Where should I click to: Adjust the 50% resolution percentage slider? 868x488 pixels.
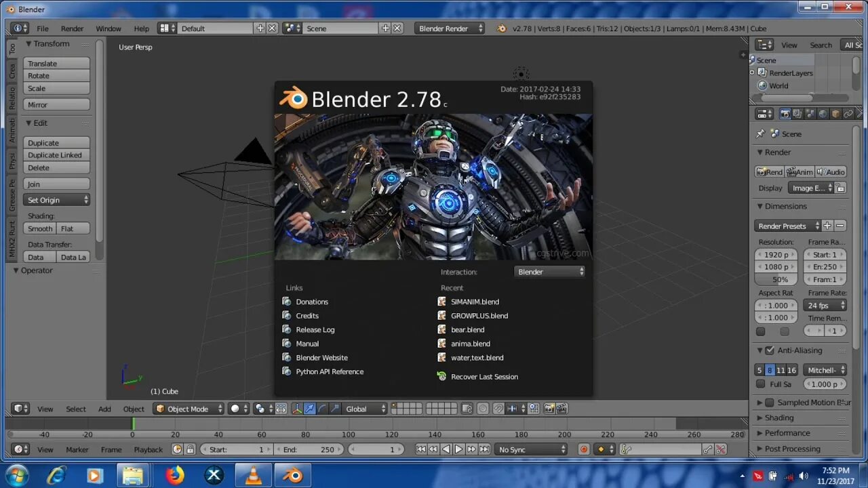776,279
